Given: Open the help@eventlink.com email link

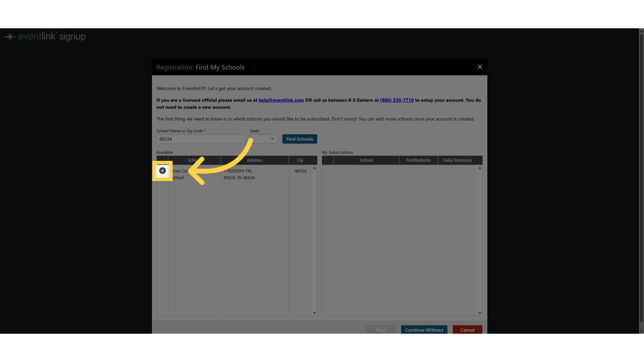Looking at the screenshot, I should point(281,100).
